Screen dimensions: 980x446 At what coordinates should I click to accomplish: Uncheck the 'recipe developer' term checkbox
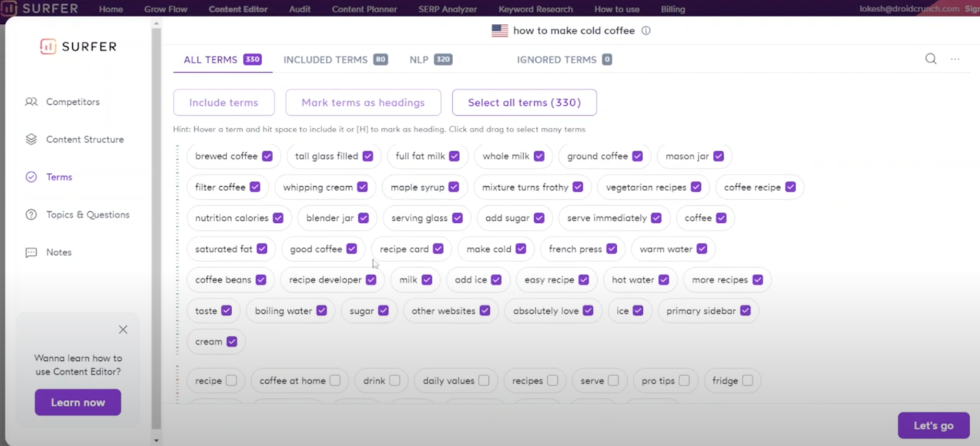(x=371, y=279)
